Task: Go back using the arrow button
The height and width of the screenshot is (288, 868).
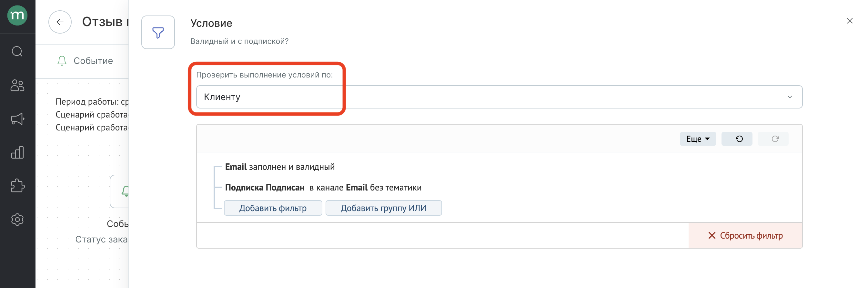Action: (60, 22)
